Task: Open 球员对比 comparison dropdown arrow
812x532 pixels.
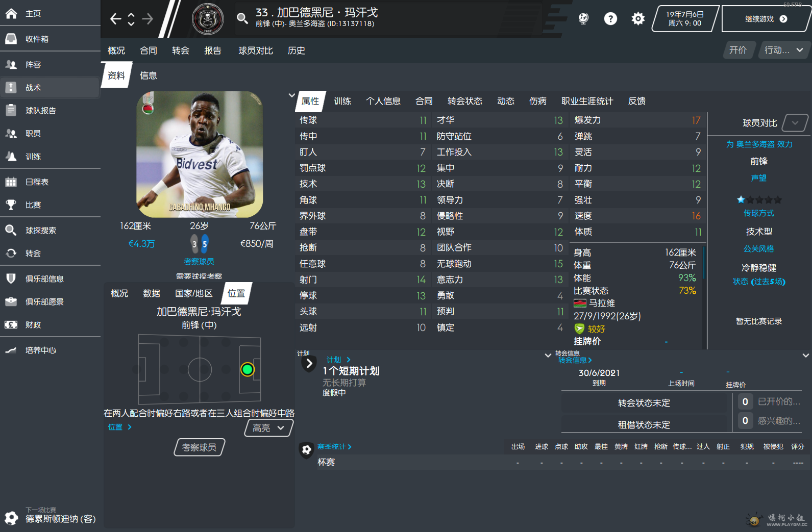Action: [x=795, y=123]
